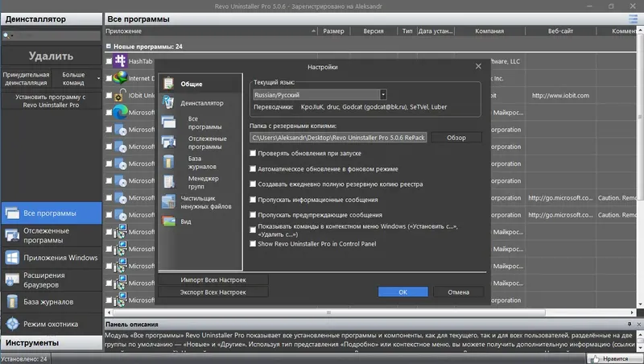Screen dimensions: 644x364
Task: Click the Microsoft Edge logo icon
Action: [120, 112]
